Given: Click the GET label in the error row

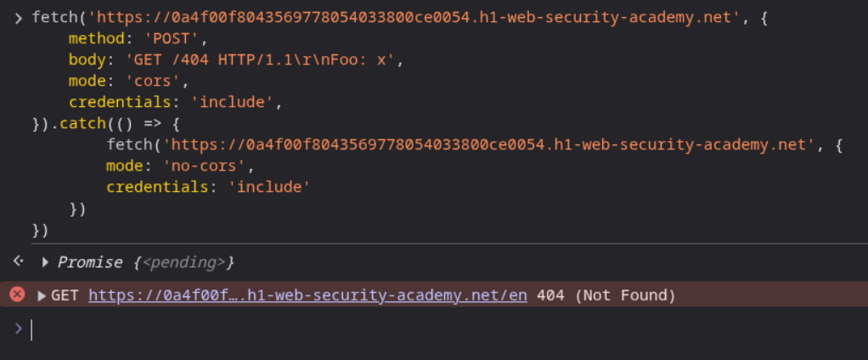Looking at the screenshot, I should click(66, 295).
